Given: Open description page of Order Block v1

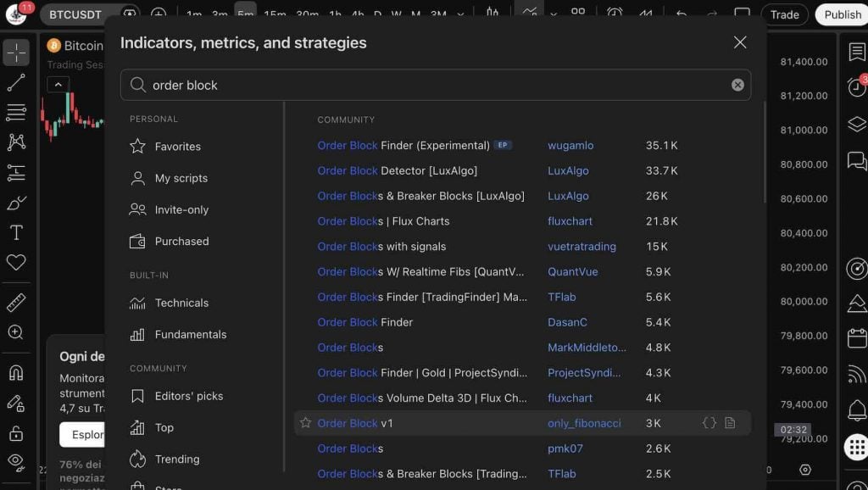Looking at the screenshot, I should coord(730,423).
